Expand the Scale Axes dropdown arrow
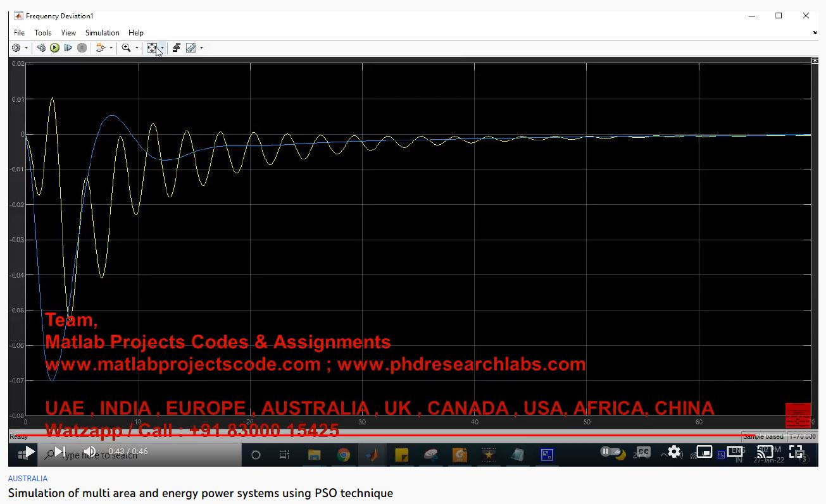This screenshot has height=504, width=826. click(162, 48)
